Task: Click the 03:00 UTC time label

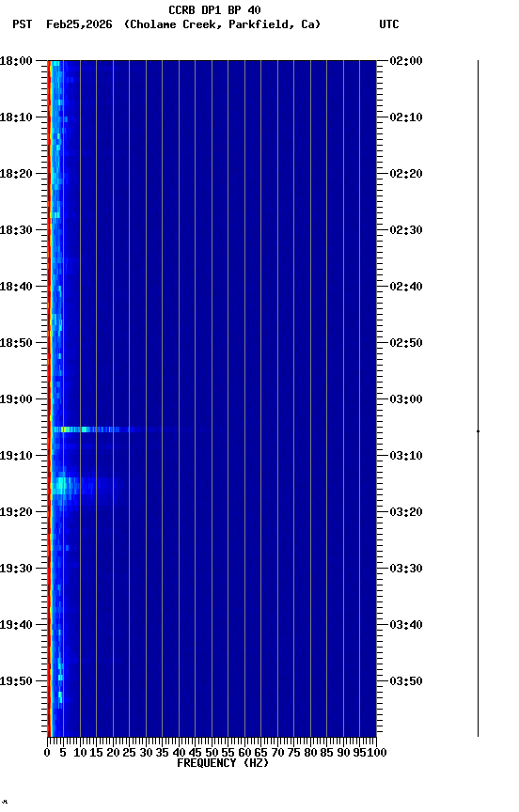Action: 406,399
